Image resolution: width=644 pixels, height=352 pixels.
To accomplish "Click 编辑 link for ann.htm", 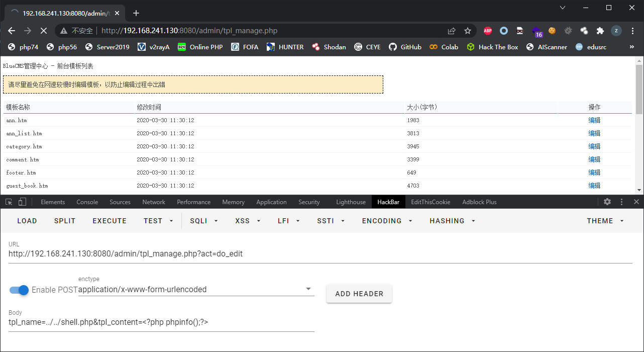I will [594, 120].
